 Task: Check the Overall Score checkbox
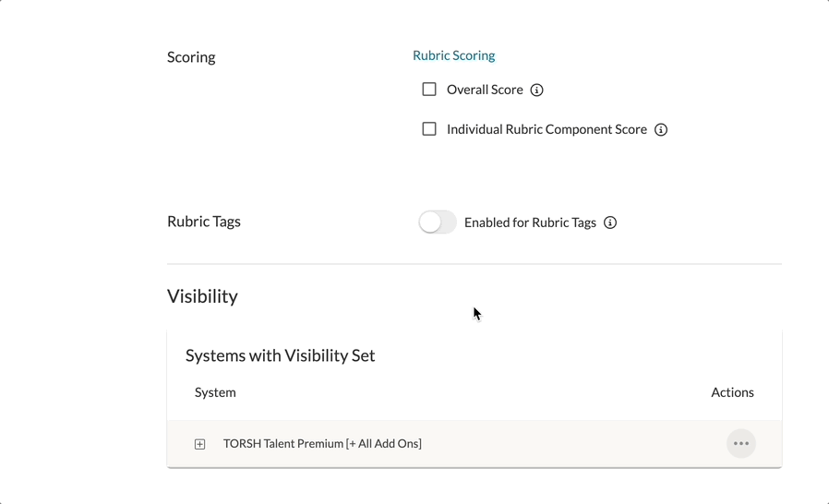point(429,90)
